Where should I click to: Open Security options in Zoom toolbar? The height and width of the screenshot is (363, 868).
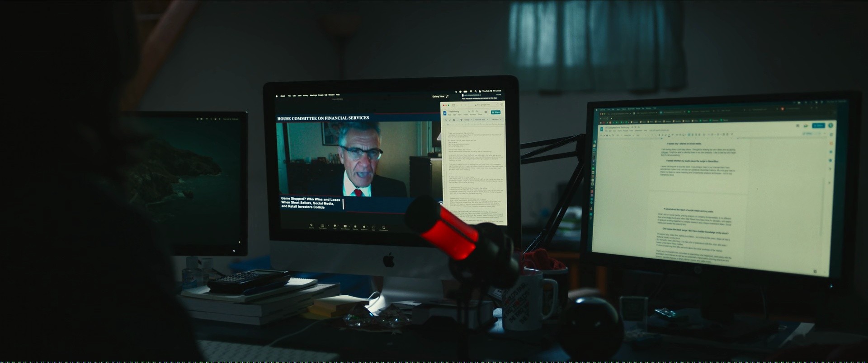coord(311,226)
